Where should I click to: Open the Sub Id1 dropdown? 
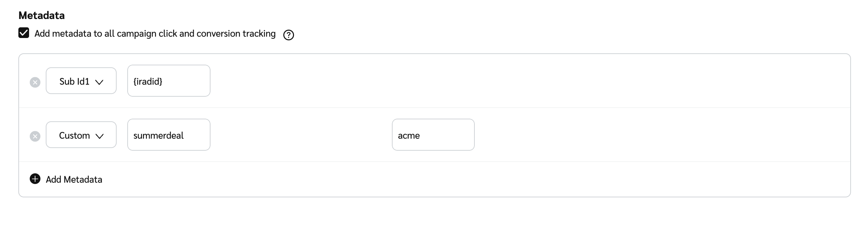coord(81,81)
